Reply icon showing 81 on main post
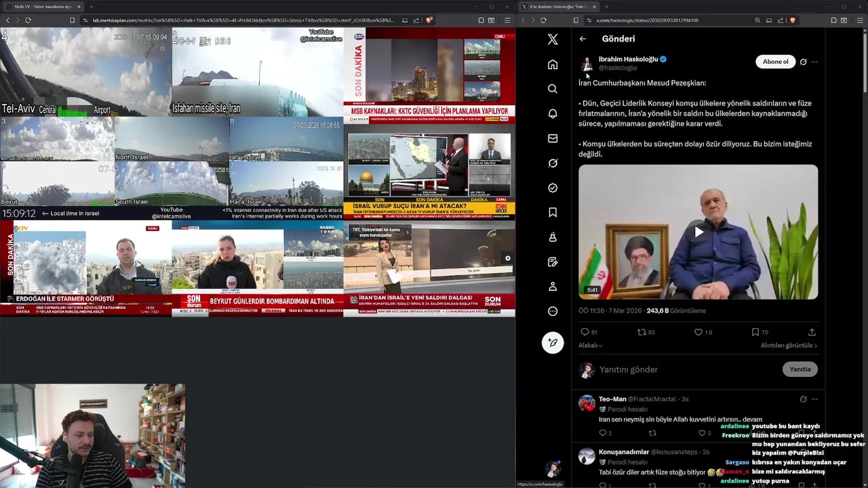 tap(585, 332)
